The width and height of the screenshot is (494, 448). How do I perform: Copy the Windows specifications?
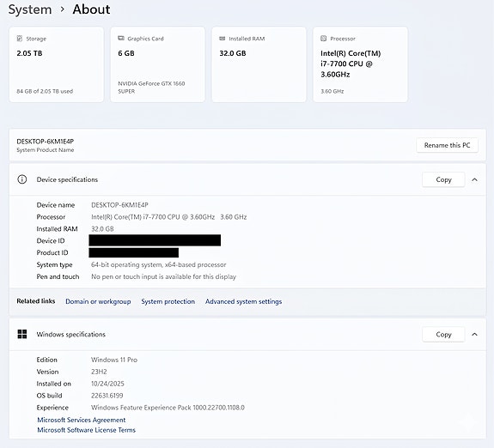[x=443, y=335]
